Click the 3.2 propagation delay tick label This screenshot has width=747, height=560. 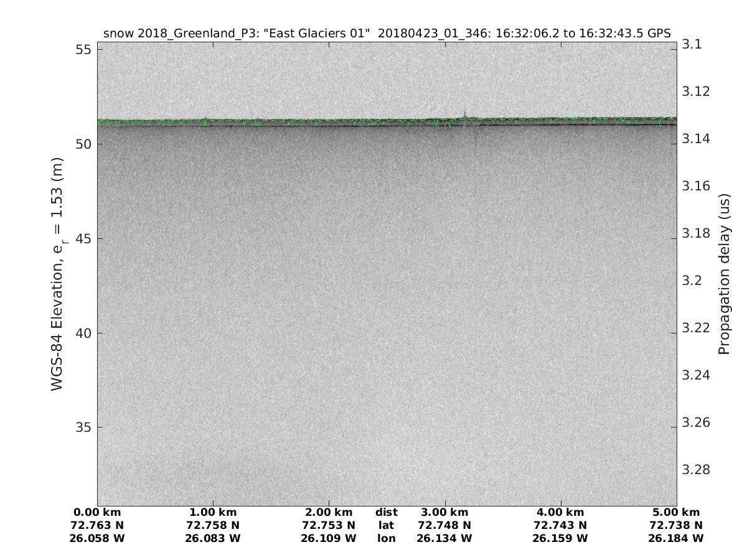(692, 281)
